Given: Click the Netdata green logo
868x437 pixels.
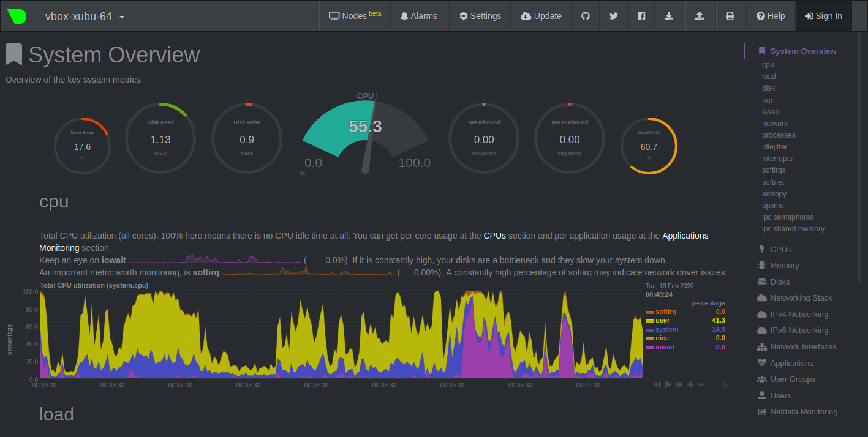Looking at the screenshot, I should click(x=17, y=17).
